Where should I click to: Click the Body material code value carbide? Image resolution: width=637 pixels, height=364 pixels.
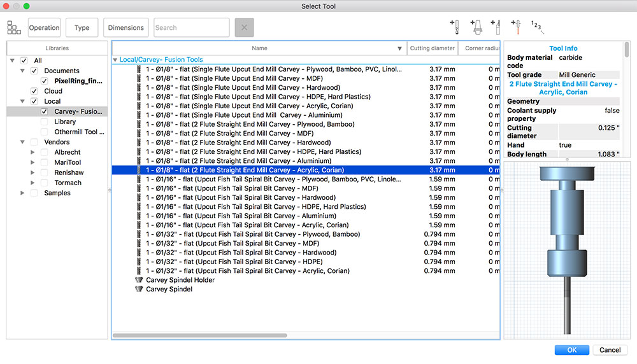[x=570, y=58]
